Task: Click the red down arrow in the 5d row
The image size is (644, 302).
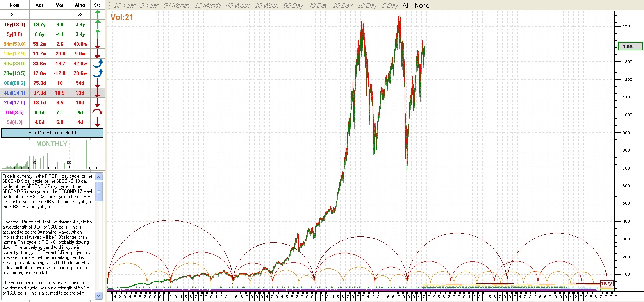Action: (x=98, y=122)
